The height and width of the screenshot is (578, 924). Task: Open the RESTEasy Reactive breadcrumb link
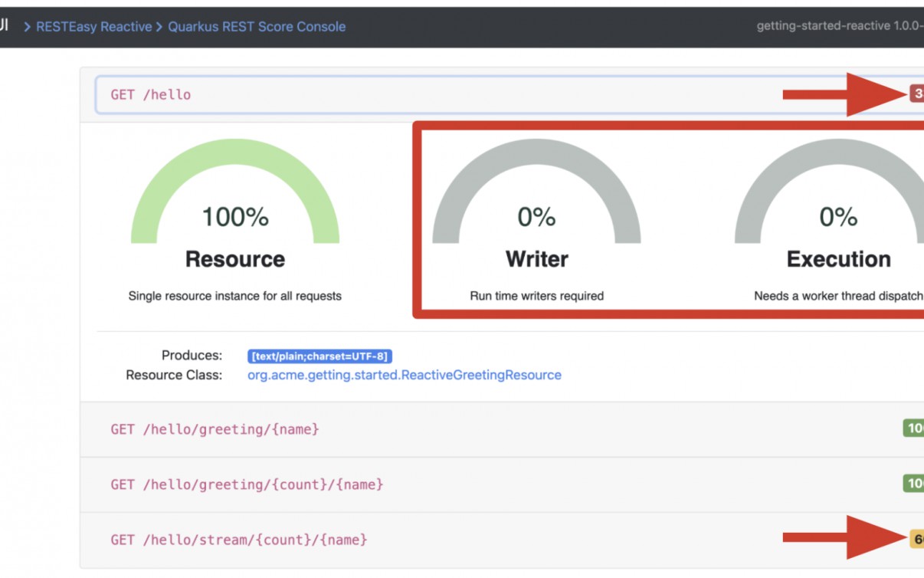(93, 27)
